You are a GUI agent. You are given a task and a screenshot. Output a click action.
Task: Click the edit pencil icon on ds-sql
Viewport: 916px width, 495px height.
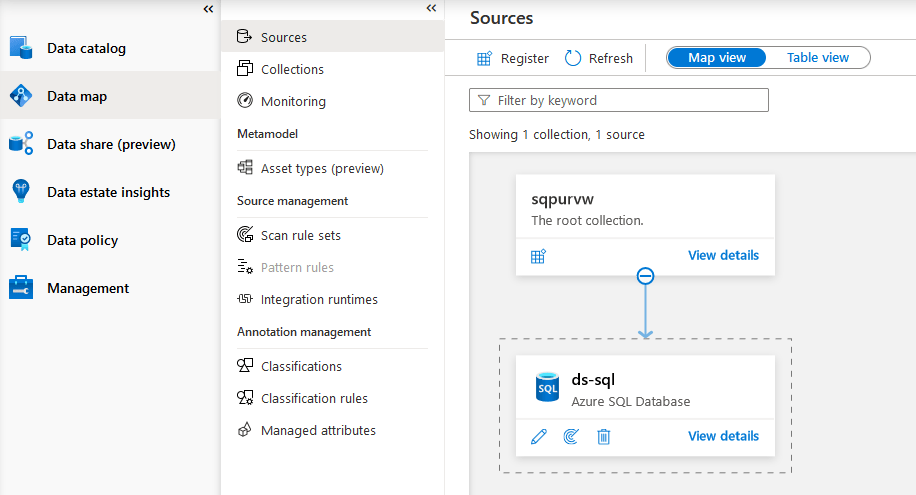coord(539,436)
